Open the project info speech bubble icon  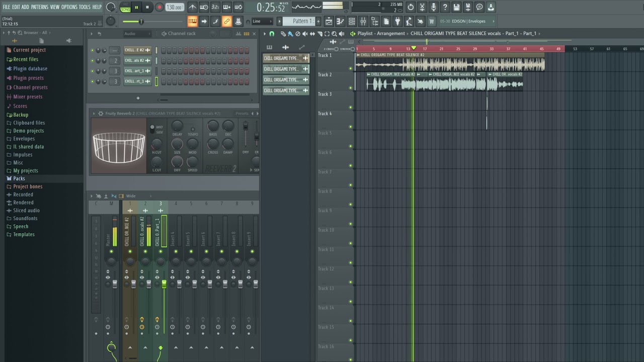click(x=479, y=7)
